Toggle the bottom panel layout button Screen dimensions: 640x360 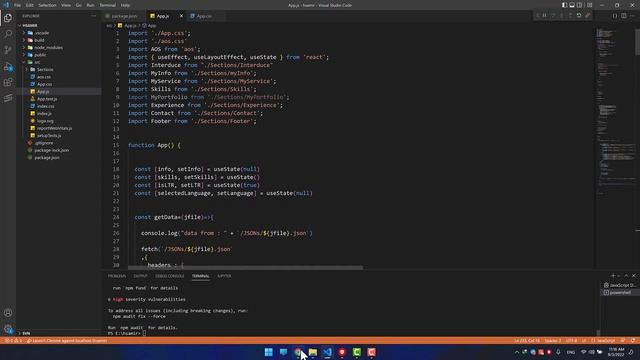tap(572, 5)
